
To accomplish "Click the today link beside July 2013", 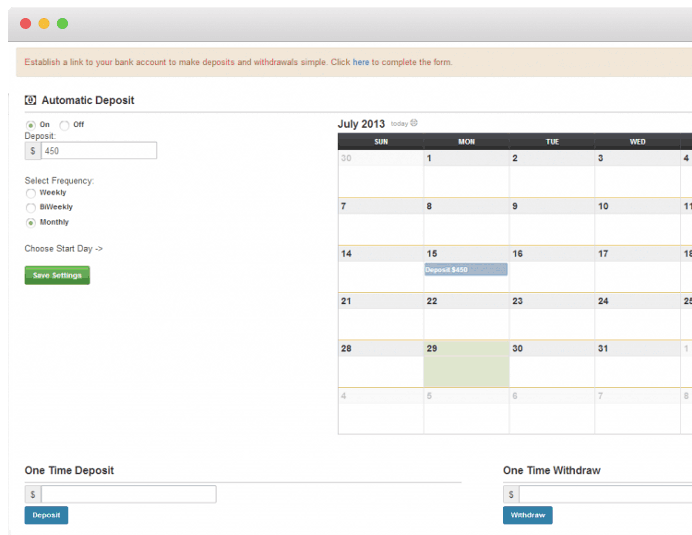I will pyautogui.click(x=399, y=124).
